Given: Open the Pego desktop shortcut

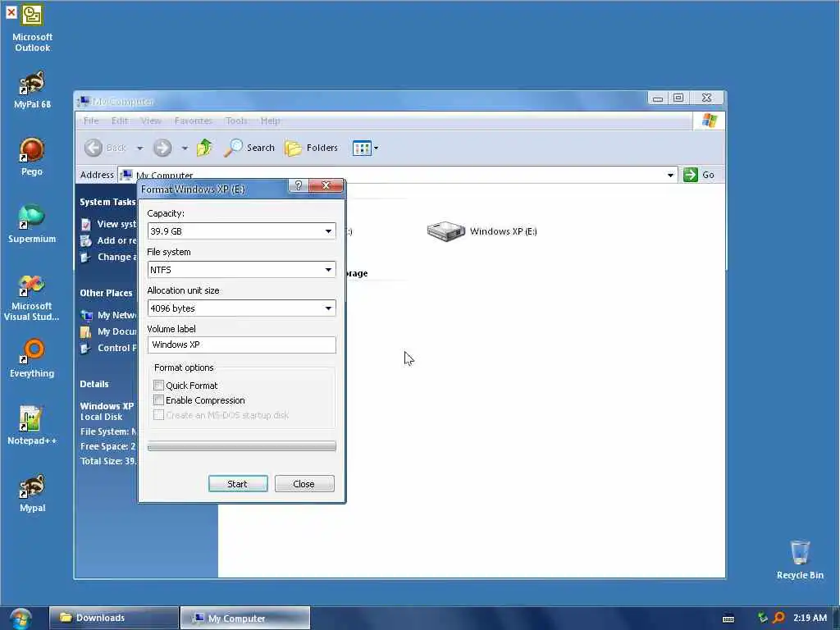Looking at the screenshot, I should point(32,157).
